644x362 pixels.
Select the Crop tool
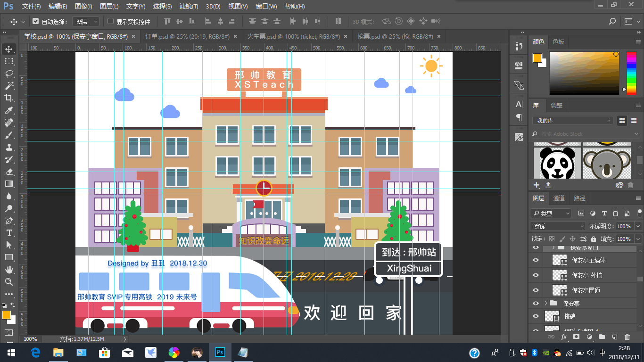pos(9,98)
